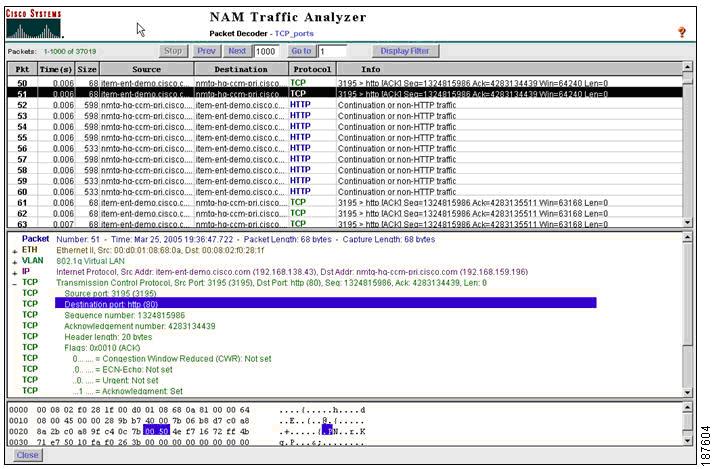Viewport: 715px width, 469px height.
Task: Select packet row 57
Action: (345, 159)
